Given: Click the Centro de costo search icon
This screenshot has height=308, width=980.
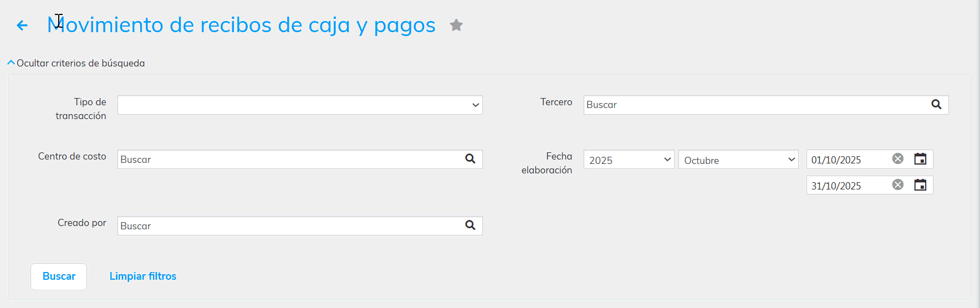Looking at the screenshot, I should [470, 159].
